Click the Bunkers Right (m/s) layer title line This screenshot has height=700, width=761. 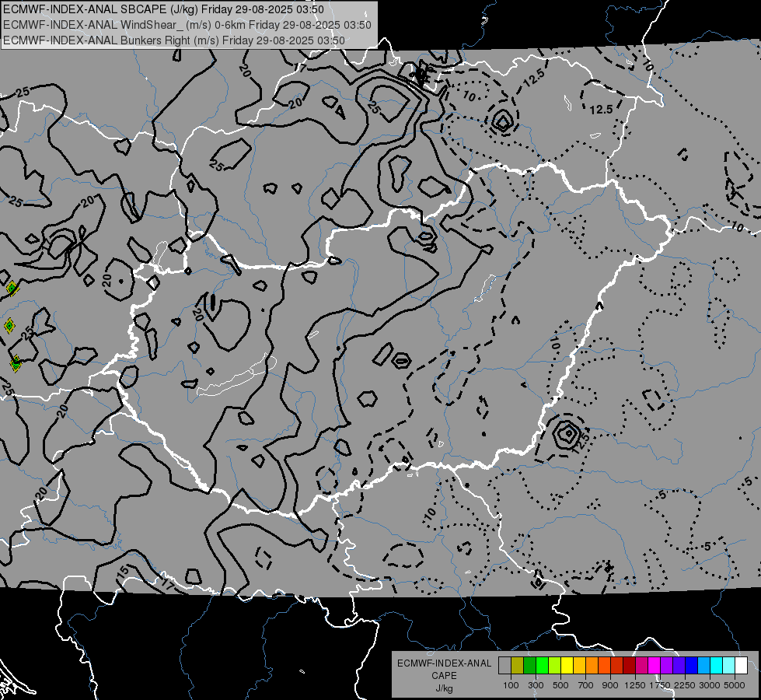point(174,40)
